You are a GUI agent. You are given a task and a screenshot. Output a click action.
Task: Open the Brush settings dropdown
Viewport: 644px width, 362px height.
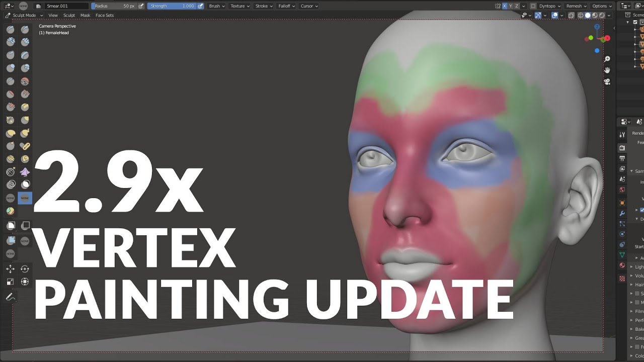tap(216, 6)
